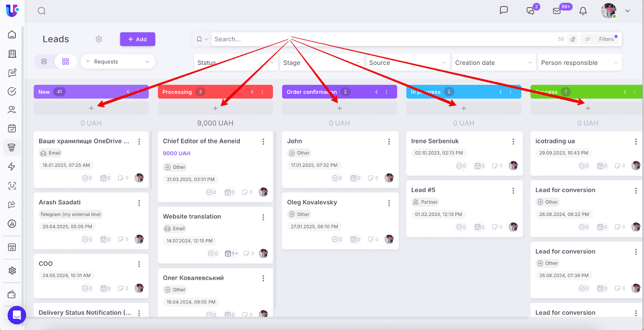
Task: Clear filters with the eraser icon
Action: (x=573, y=39)
